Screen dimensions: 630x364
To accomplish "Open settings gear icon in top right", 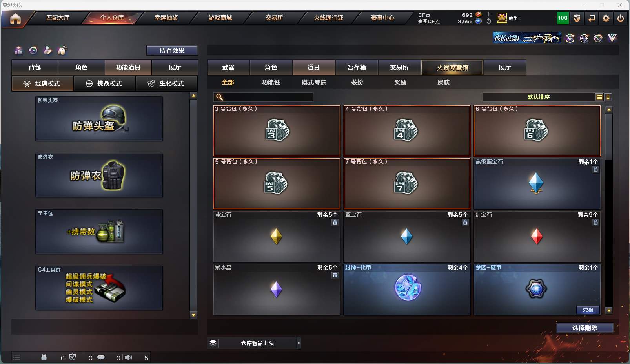I will pyautogui.click(x=606, y=18).
